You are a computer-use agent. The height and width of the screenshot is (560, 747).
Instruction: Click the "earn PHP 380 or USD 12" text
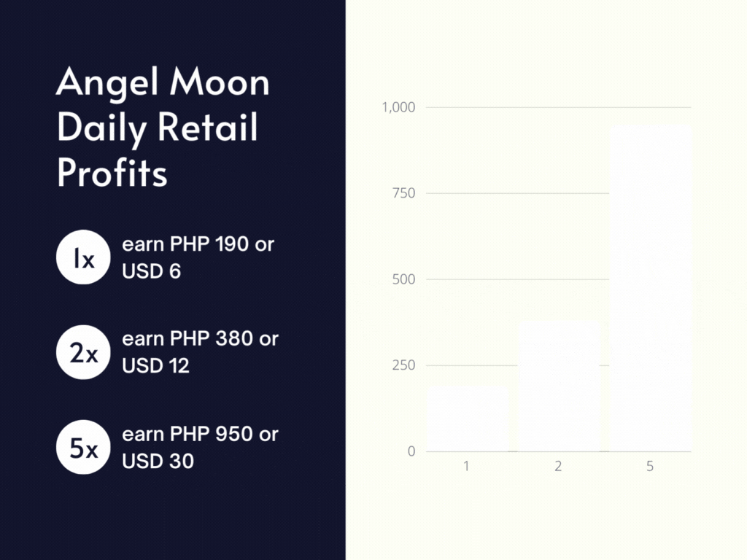coord(200,352)
